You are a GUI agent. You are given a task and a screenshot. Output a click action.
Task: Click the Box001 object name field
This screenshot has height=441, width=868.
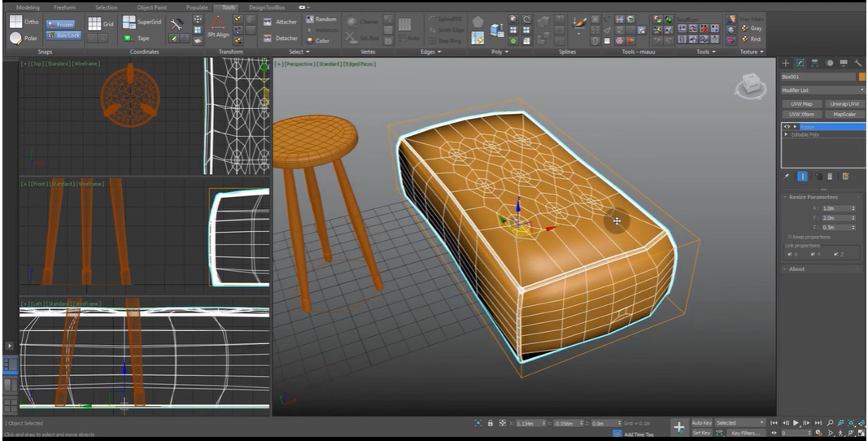[x=818, y=76]
